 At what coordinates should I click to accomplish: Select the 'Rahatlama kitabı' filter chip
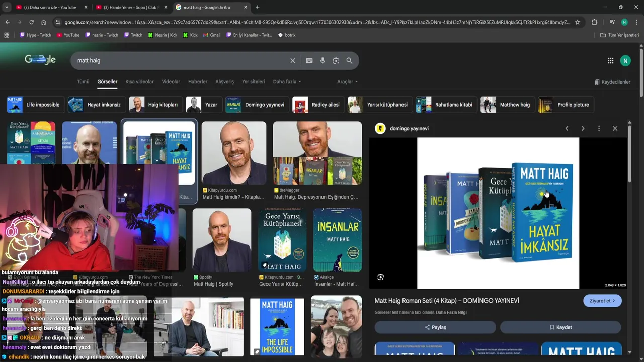446,105
